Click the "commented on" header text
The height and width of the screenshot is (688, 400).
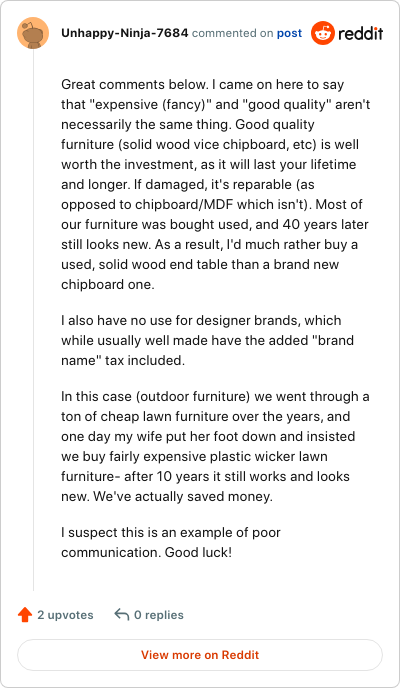tap(232, 33)
